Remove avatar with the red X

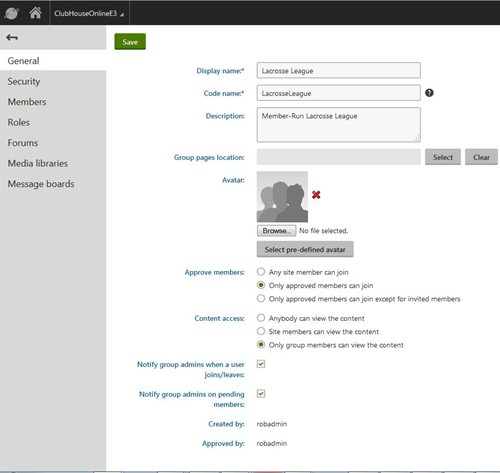click(316, 195)
